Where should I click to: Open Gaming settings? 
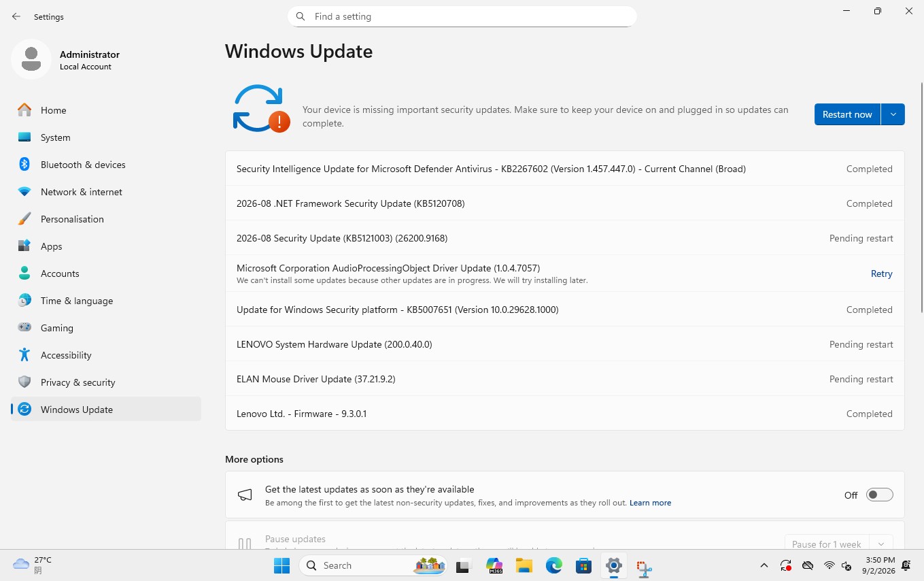pos(106,328)
